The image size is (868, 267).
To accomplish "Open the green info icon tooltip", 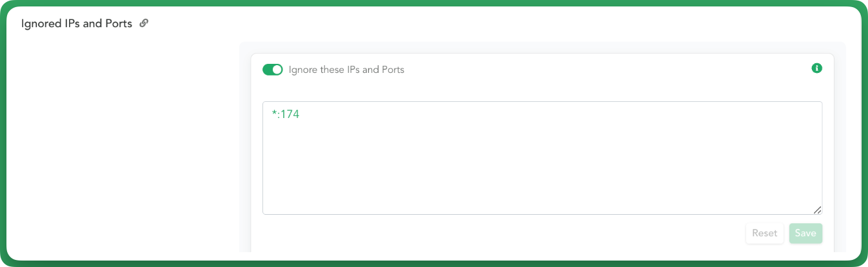I will (x=816, y=68).
